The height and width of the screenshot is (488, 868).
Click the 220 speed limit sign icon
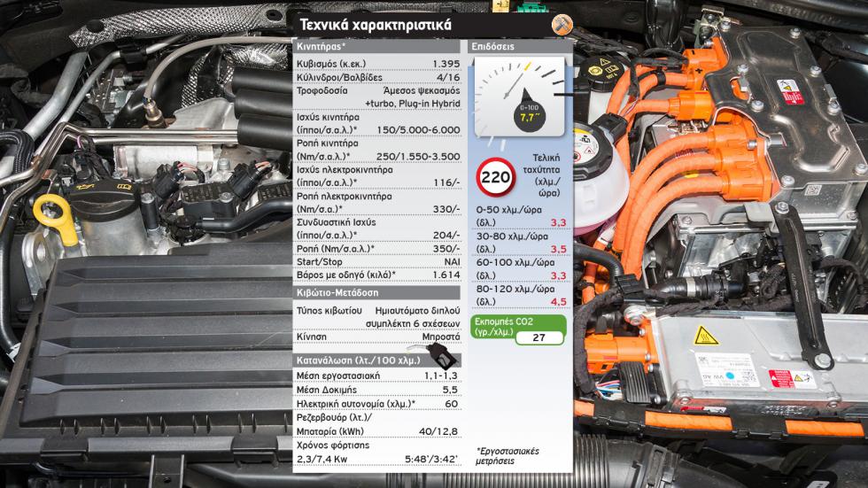(495, 178)
